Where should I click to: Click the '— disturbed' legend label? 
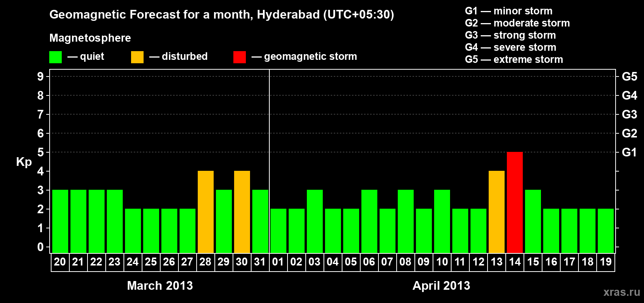(x=178, y=57)
